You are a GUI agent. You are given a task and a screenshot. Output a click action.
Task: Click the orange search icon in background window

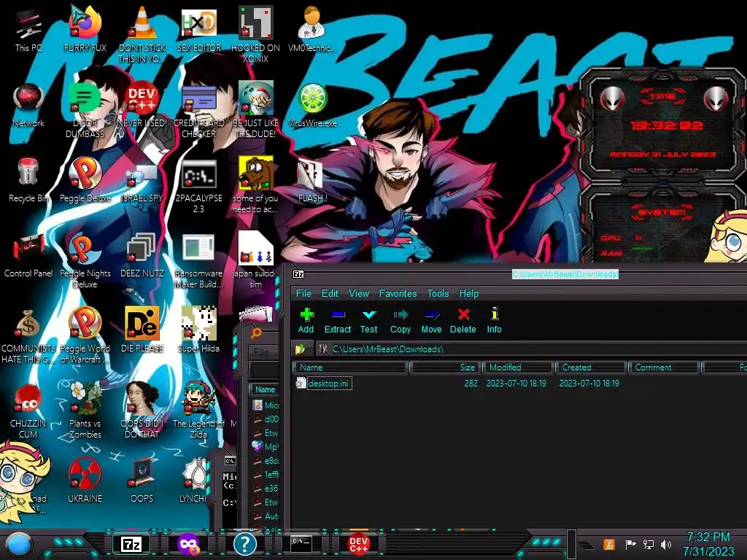[256, 332]
